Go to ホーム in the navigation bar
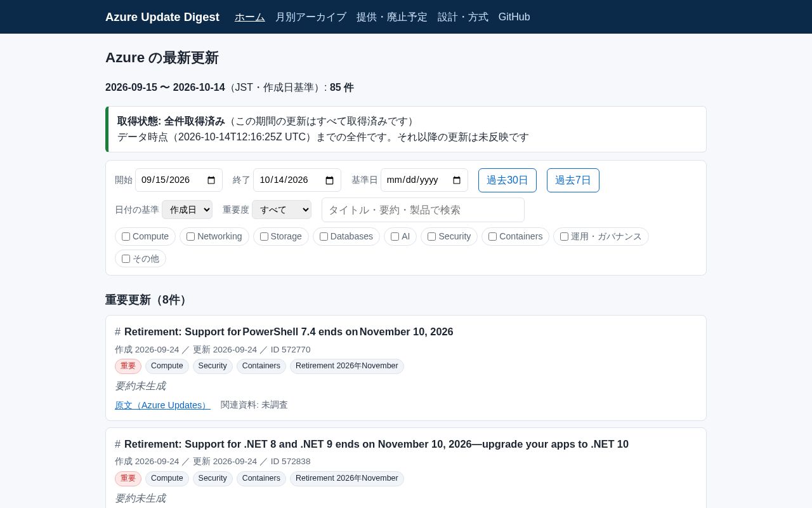The width and height of the screenshot is (812, 508). pos(250,17)
